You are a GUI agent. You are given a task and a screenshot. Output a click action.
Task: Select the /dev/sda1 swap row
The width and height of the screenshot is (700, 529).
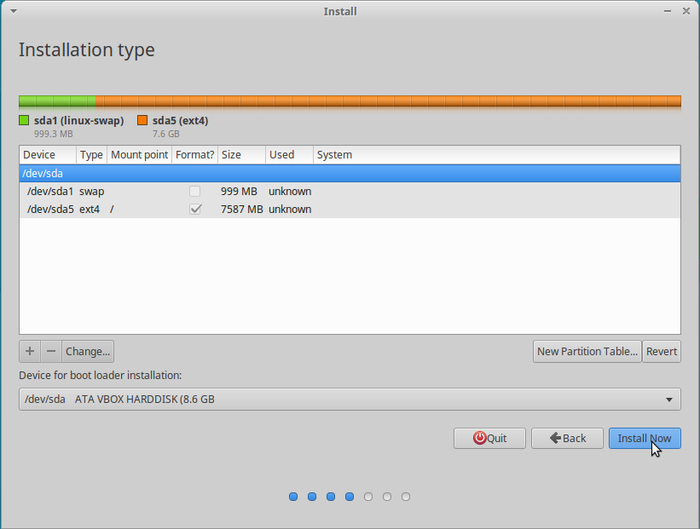pos(350,192)
